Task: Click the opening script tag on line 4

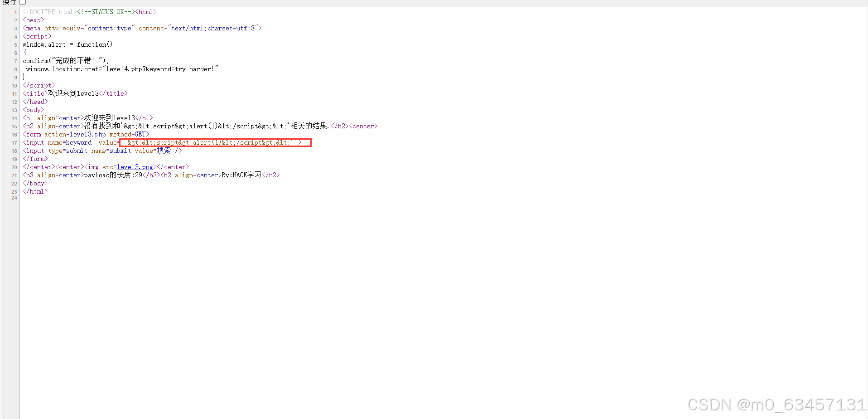Action: click(x=37, y=36)
